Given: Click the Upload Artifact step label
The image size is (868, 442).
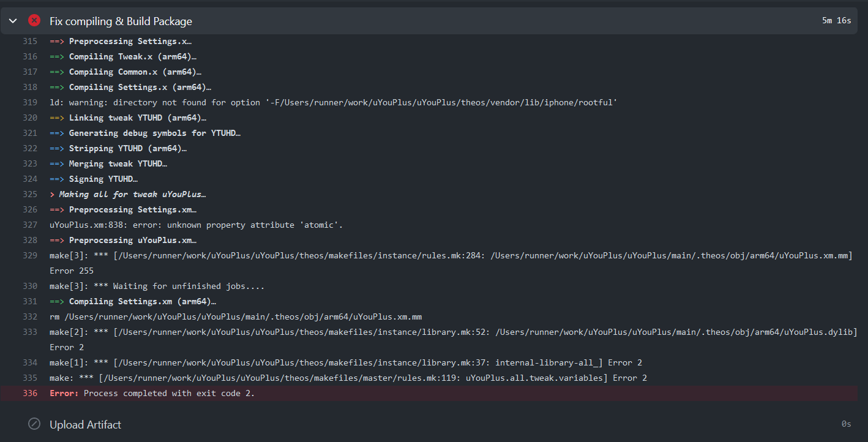Looking at the screenshot, I should tap(86, 424).
